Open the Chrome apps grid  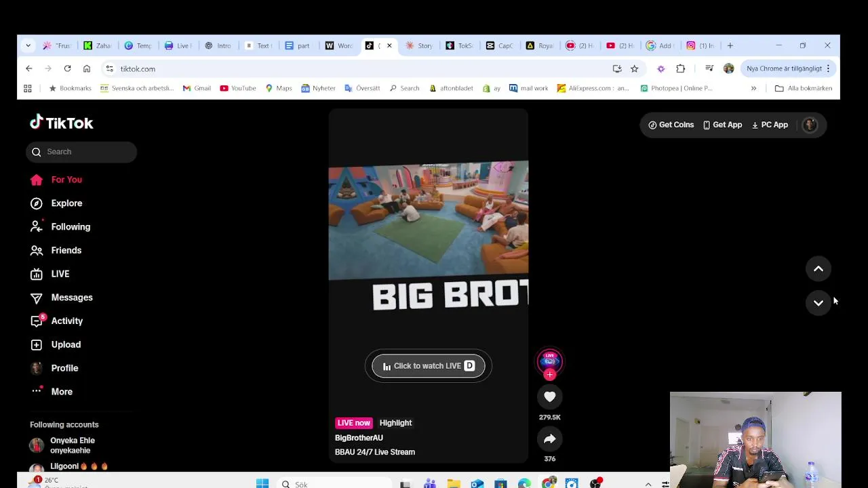click(x=28, y=88)
